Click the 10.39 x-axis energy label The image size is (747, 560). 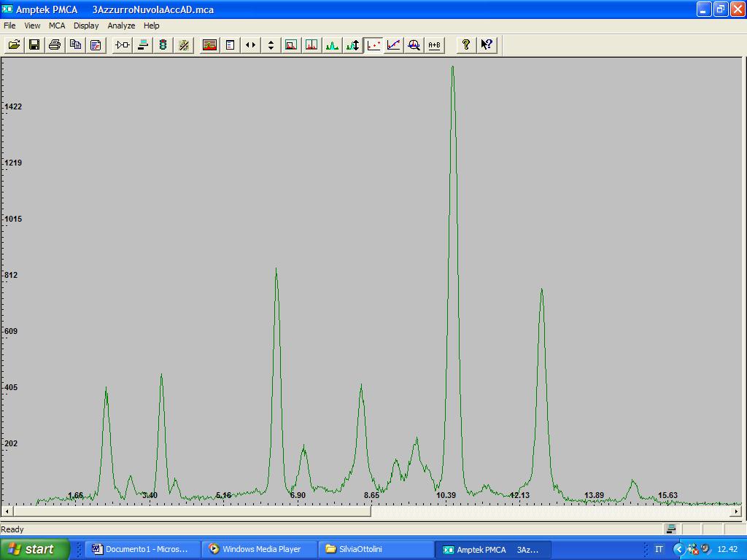pos(446,495)
